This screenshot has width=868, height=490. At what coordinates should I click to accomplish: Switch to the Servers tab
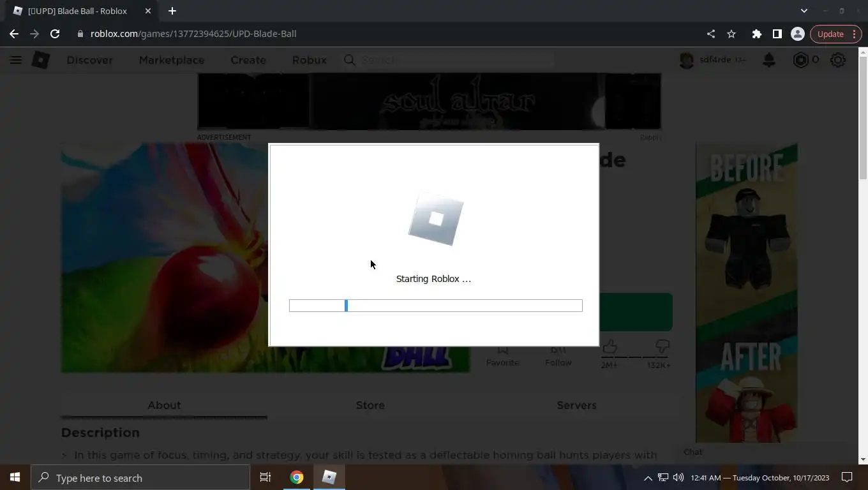[576, 405]
